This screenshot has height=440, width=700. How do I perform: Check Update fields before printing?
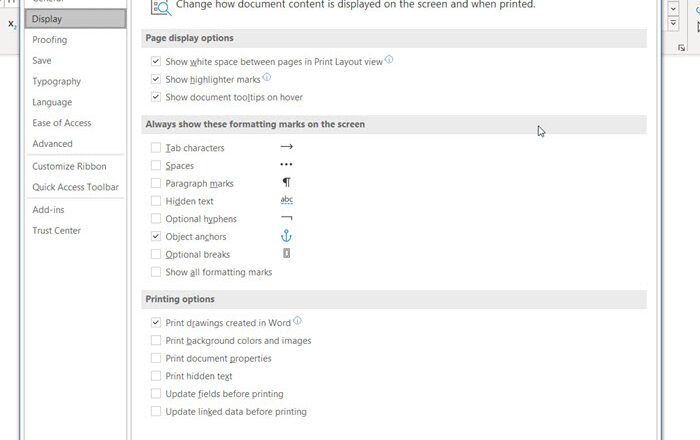[156, 394]
